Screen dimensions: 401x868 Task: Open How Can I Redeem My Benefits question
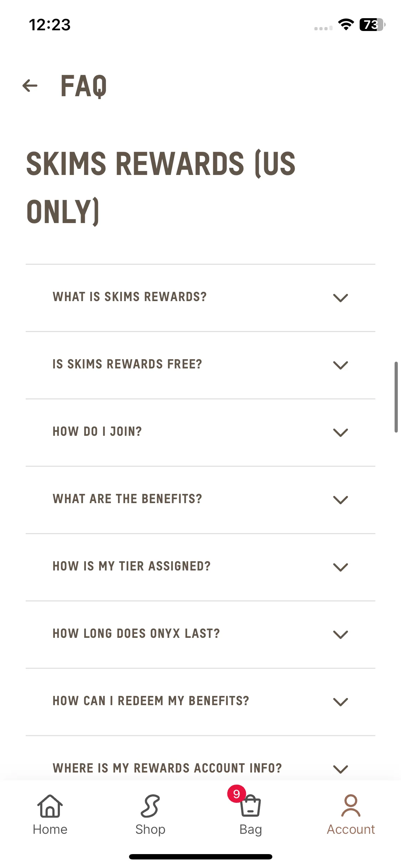tap(200, 701)
